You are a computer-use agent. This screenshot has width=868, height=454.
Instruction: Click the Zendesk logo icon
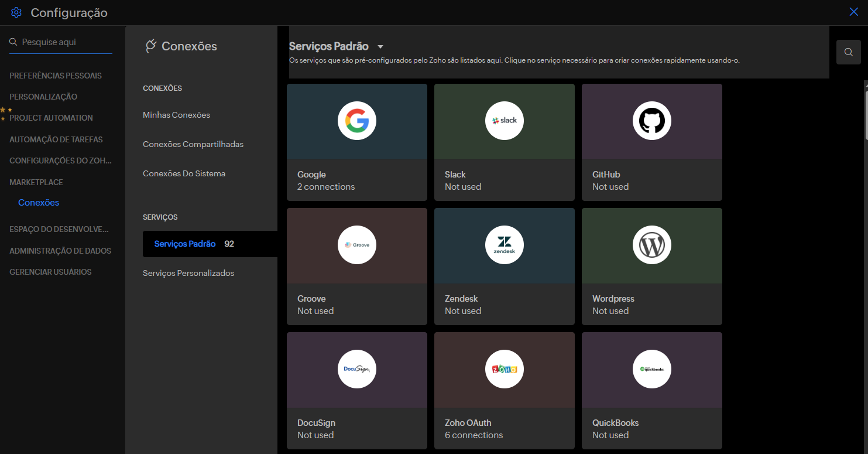pos(505,245)
